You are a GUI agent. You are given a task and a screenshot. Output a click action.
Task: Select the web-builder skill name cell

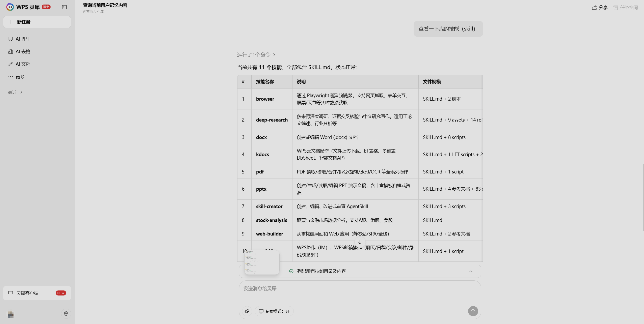(x=272, y=234)
